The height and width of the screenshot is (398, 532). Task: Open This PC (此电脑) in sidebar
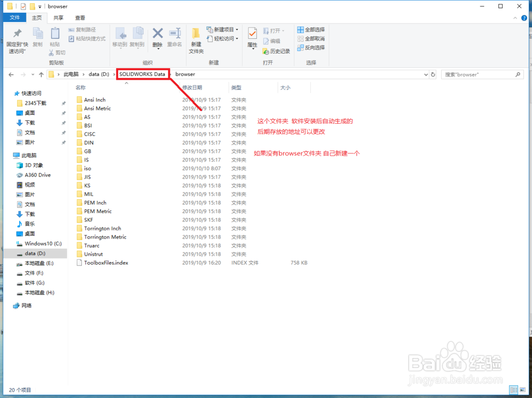point(29,155)
